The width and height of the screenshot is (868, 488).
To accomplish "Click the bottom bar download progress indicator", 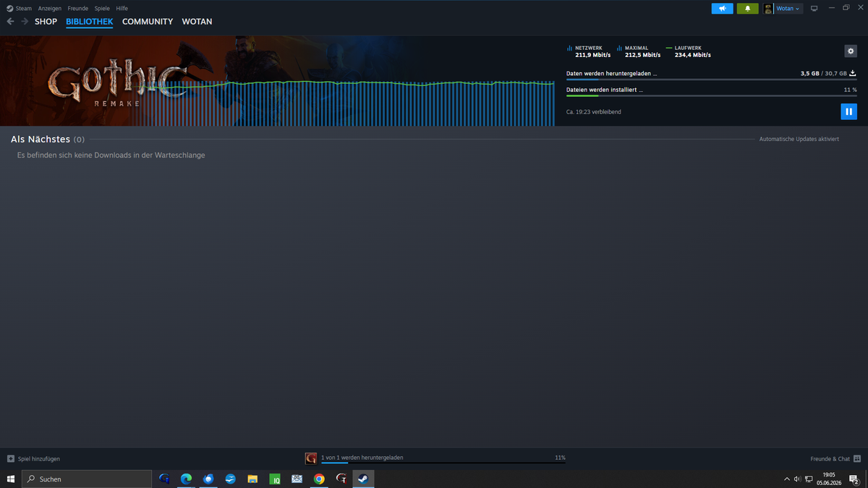I will click(x=443, y=463).
